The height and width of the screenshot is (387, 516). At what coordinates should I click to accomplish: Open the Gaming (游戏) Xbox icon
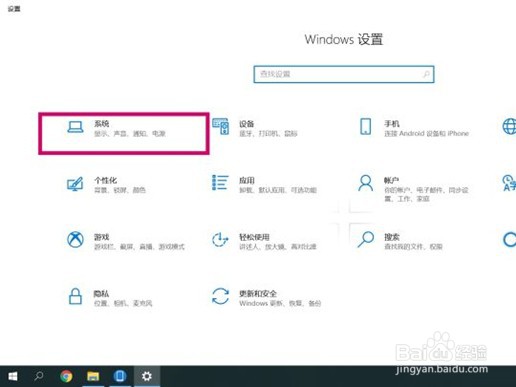[75, 240]
